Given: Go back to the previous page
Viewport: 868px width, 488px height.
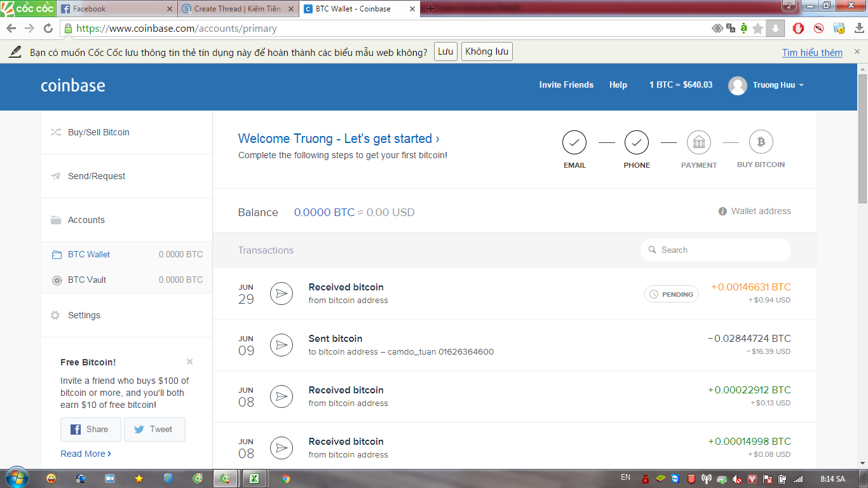Looking at the screenshot, I should pyautogui.click(x=11, y=29).
